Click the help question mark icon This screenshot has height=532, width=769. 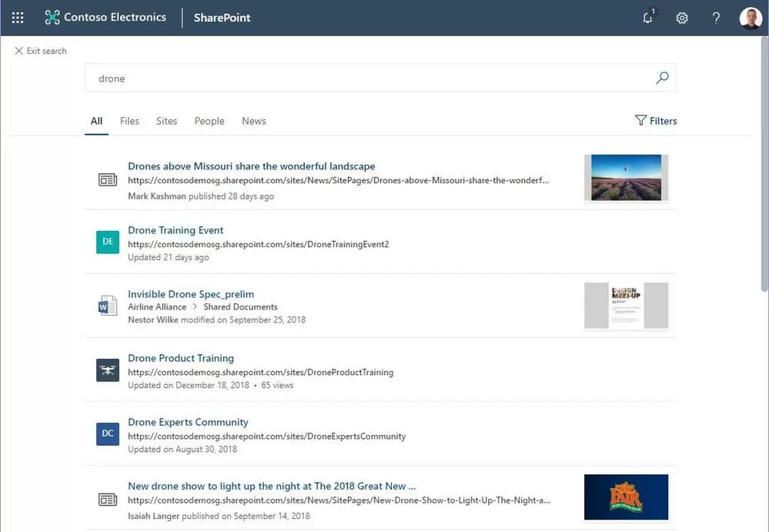716,18
